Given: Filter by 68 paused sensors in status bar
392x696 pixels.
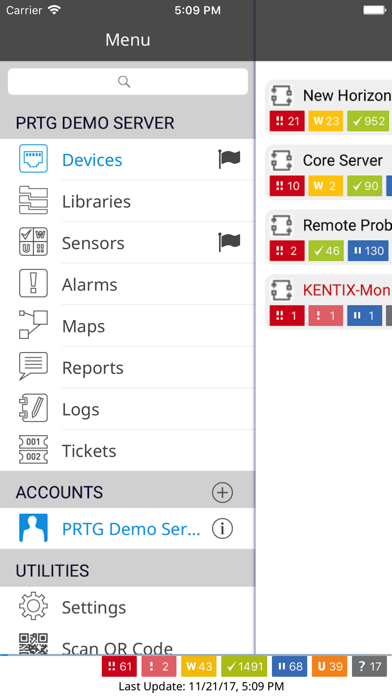Looking at the screenshot, I should pos(289,666).
